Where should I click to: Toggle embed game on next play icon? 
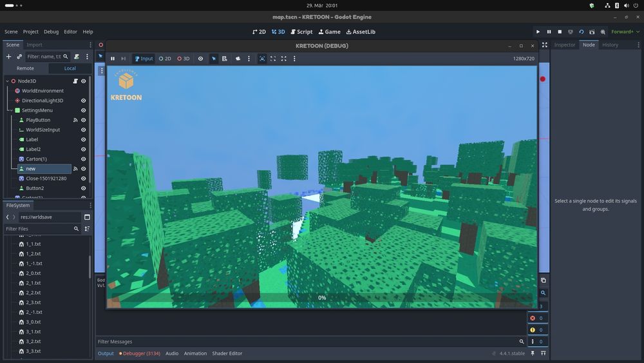point(262,59)
